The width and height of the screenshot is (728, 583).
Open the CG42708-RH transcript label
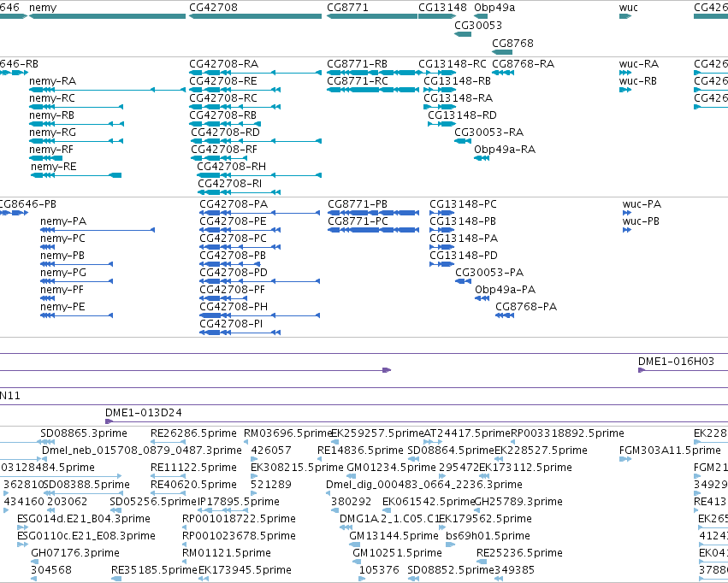(x=232, y=167)
